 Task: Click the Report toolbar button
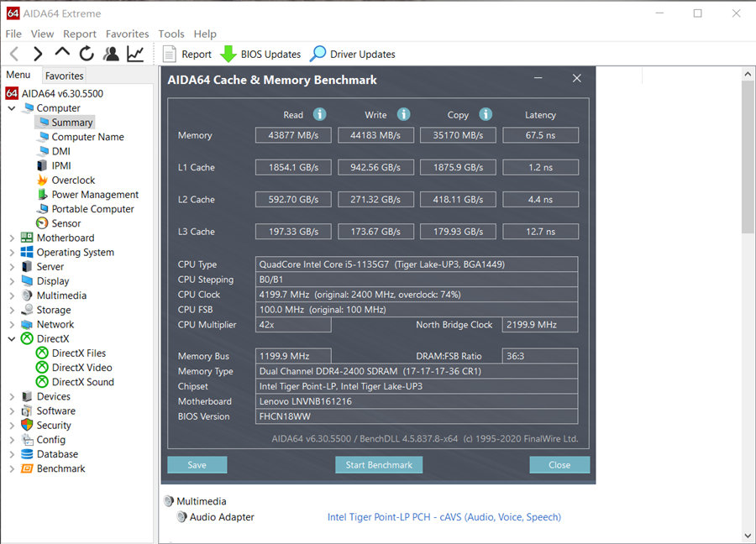(187, 54)
